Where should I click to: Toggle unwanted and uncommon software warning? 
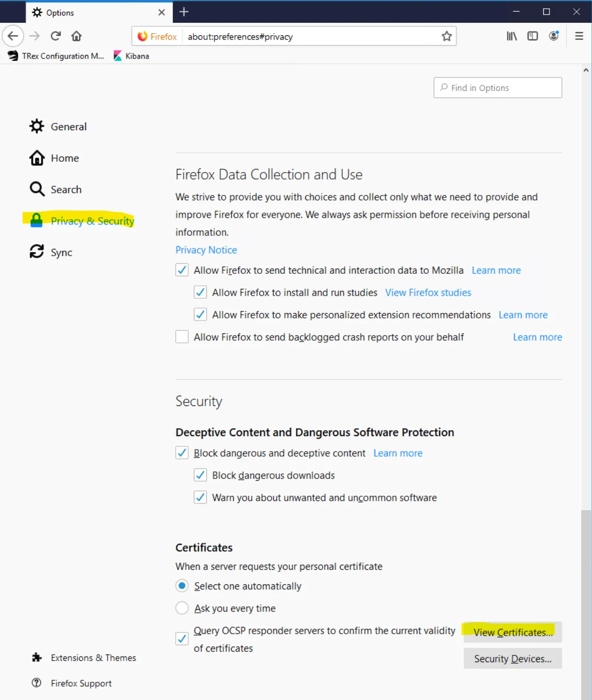200,497
